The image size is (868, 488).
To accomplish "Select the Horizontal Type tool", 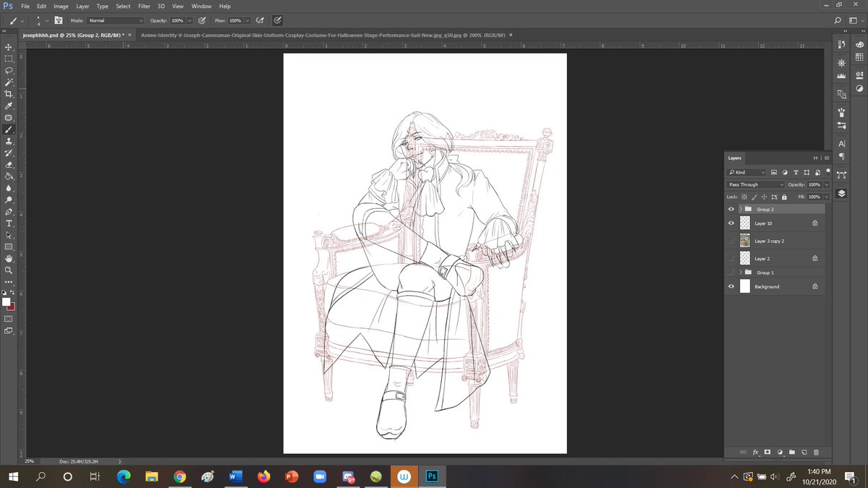I will point(9,223).
